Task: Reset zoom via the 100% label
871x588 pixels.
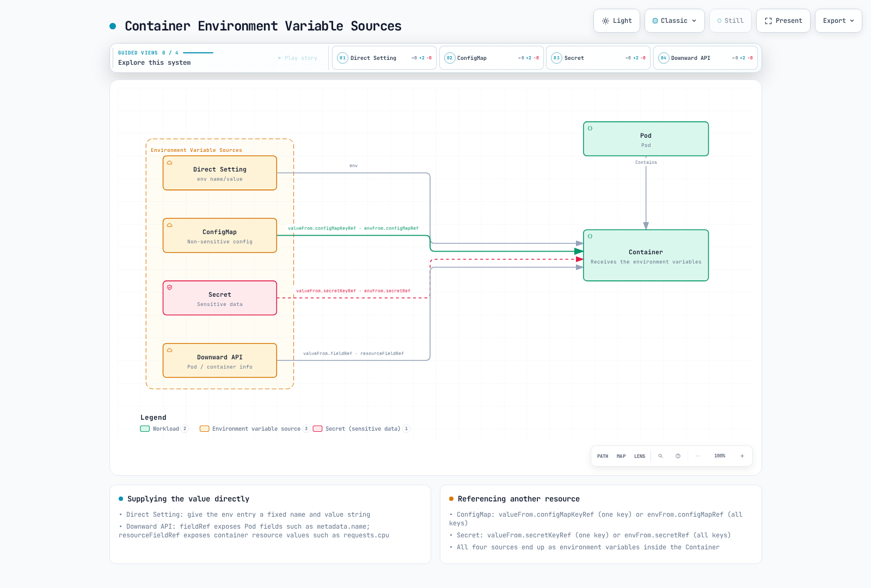Action: pos(720,456)
